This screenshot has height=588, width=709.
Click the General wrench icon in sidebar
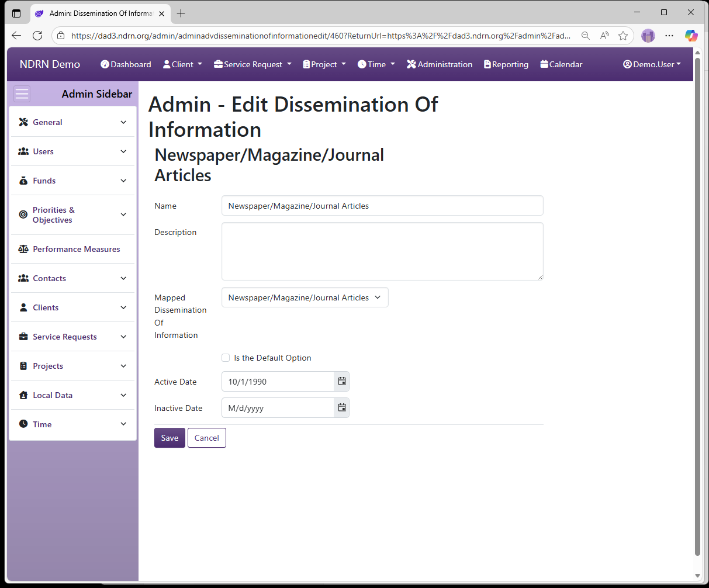[23, 122]
